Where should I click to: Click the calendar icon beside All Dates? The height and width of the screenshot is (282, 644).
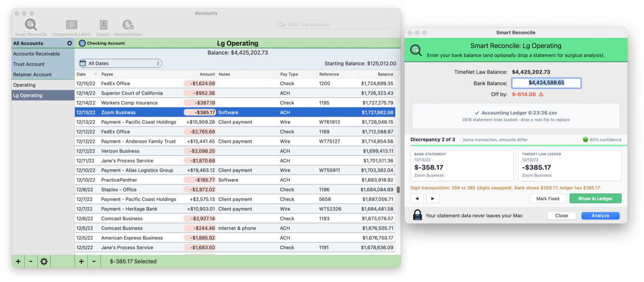coord(83,64)
